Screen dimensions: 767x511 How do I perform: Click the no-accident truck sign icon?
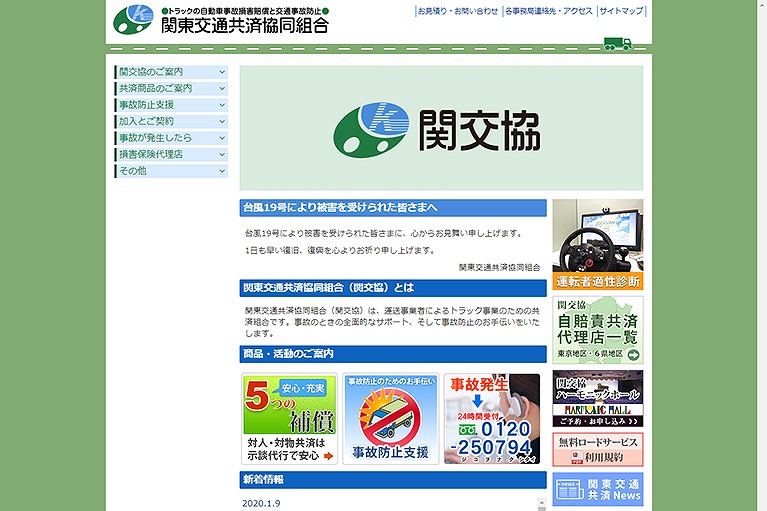390,417
